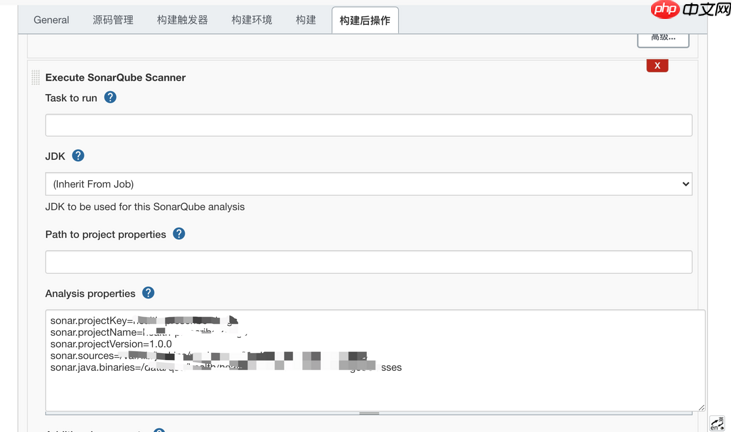Switch to the General tab
The height and width of the screenshot is (432, 732).
tap(51, 20)
